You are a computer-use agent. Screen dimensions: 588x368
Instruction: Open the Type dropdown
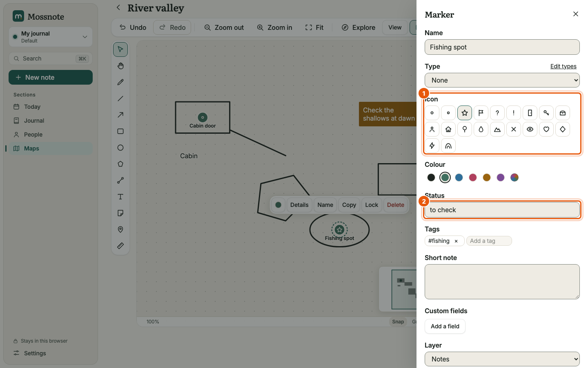coord(502,80)
